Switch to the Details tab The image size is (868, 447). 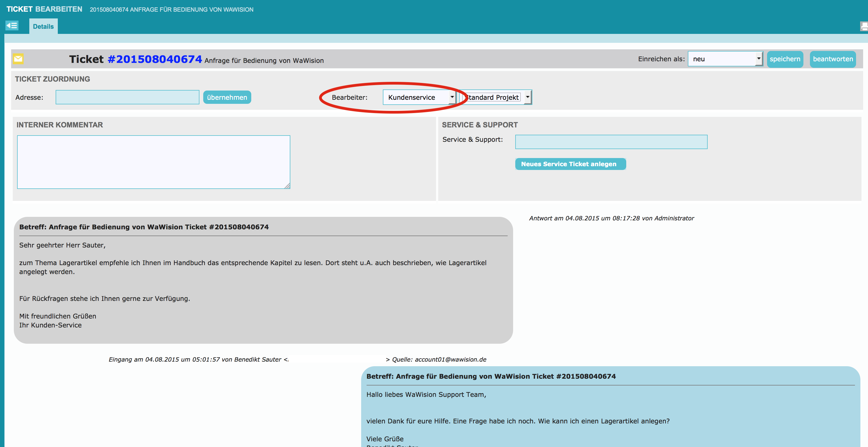[43, 27]
